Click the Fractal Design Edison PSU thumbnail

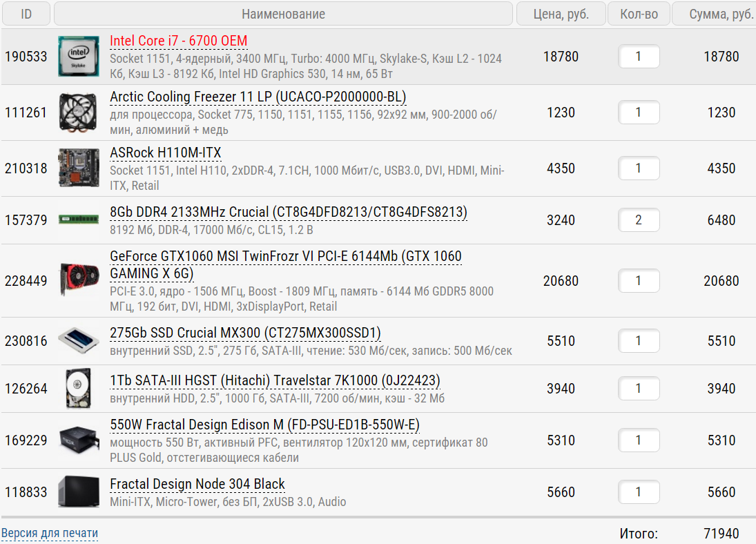pyautogui.click(x=79, y=440)
